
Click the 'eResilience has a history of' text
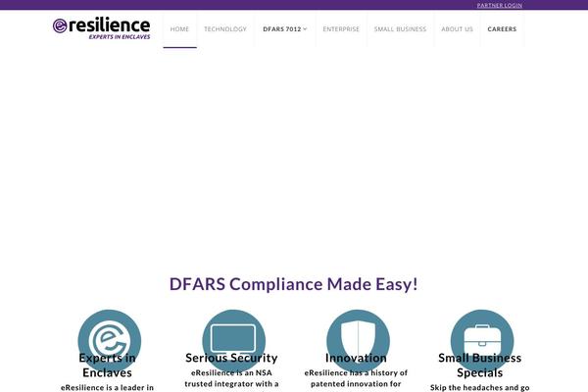(356, 372)
